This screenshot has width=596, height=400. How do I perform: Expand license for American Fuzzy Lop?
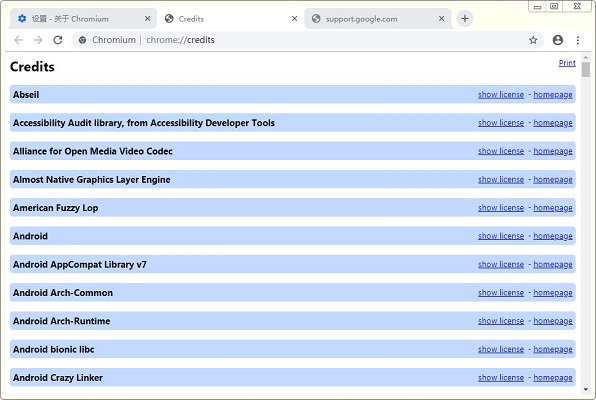point(501,208)
